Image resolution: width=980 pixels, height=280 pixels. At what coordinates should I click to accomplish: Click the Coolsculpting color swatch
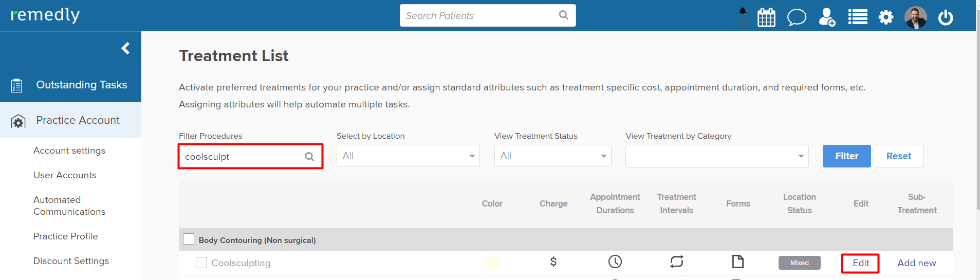coord(492,263)
